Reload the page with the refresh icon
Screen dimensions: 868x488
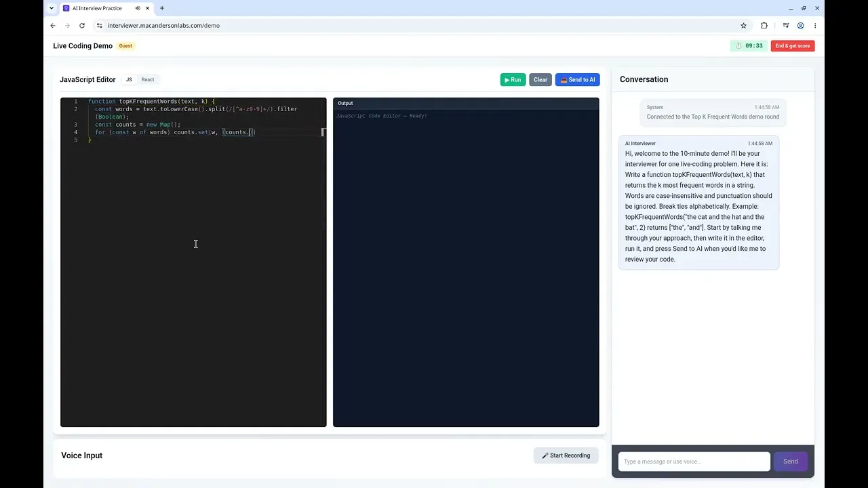click(82, 26)
